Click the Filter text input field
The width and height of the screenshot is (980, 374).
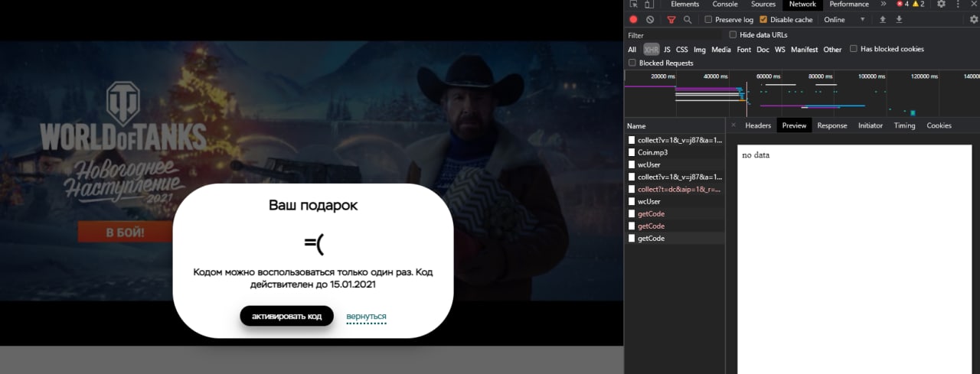674,35
